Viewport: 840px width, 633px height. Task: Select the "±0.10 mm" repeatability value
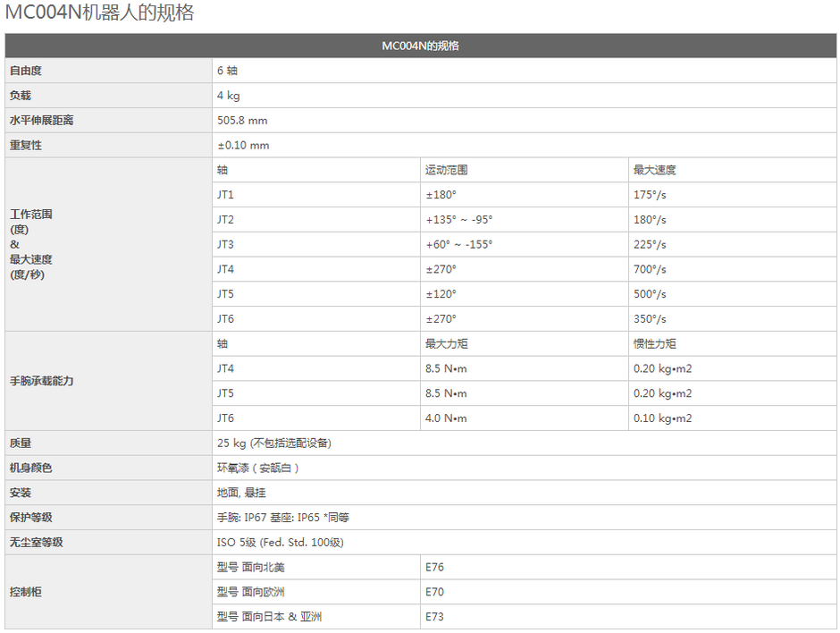243,145
